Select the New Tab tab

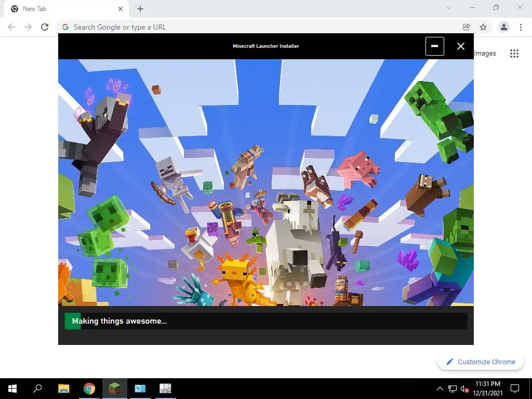pyautogui.click(x=66, y=9)
